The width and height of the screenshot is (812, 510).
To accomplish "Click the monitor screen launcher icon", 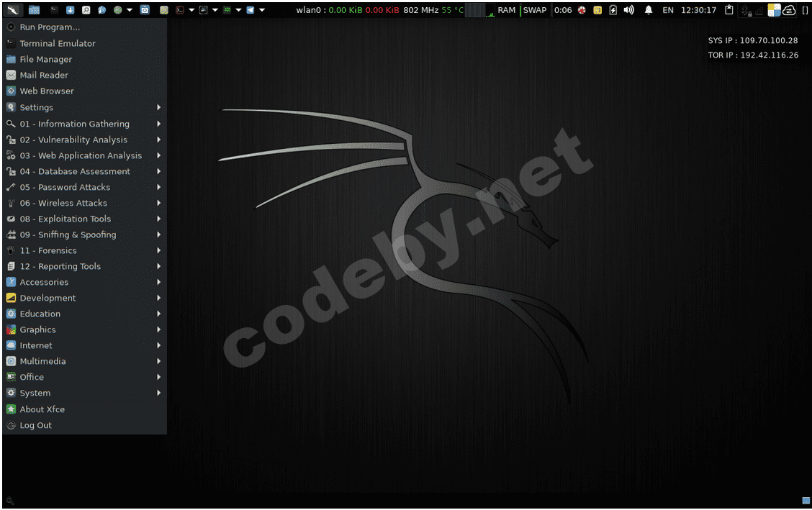I will [x=204, y=10].
